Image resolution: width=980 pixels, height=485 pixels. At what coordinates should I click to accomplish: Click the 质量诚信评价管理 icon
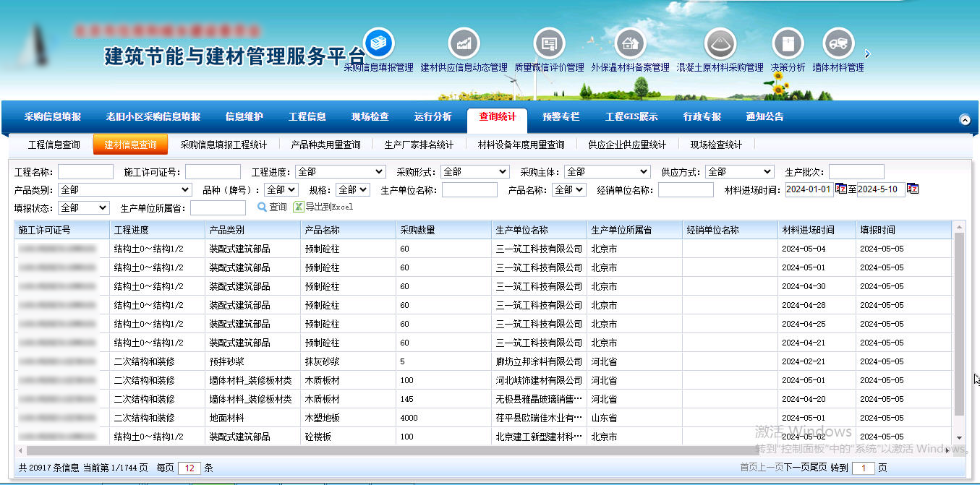[549, 43]
